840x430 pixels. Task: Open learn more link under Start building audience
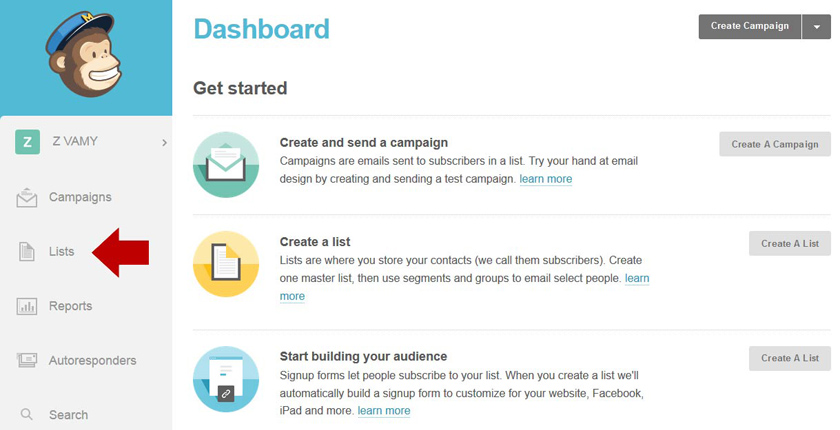point(384,411)
